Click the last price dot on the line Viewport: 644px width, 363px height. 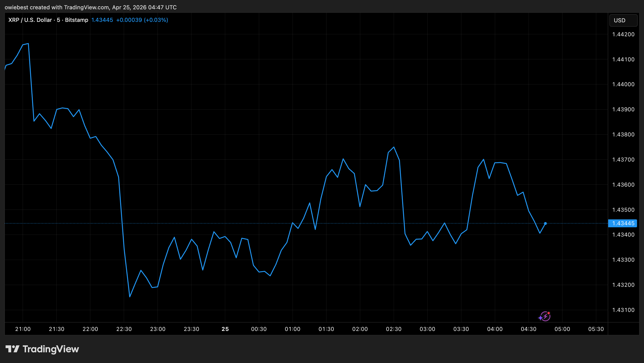[545, 223]
